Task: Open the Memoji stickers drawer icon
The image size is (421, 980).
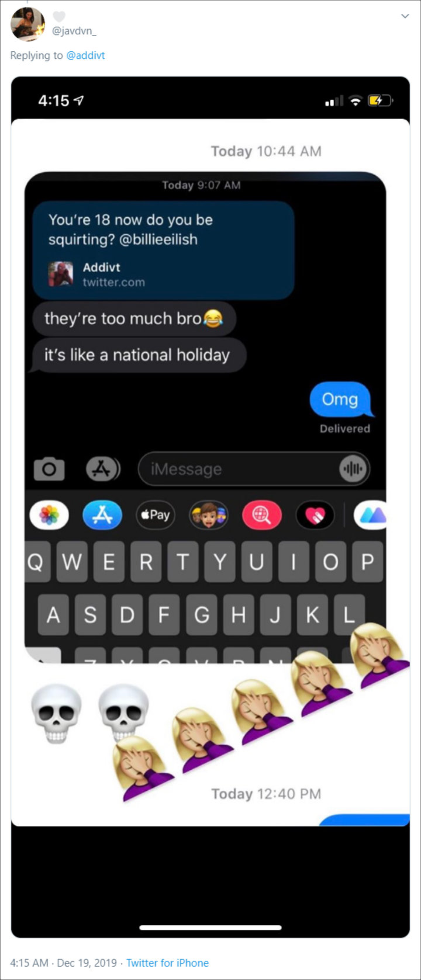Action: pos(208,515)
